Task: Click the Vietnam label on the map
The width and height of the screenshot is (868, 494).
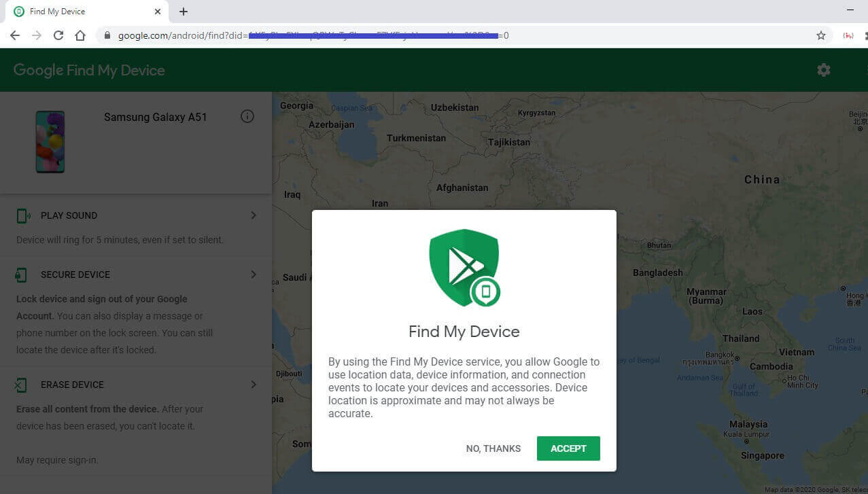Action: point(797,352)
